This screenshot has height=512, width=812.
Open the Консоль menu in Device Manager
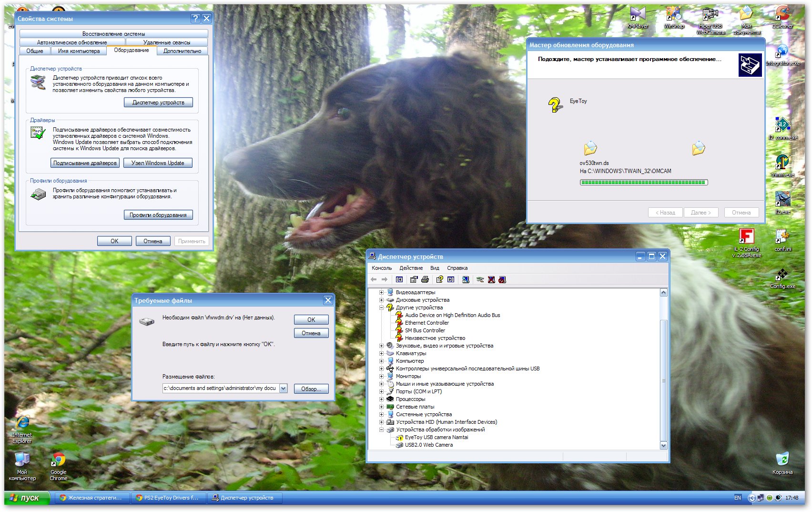pos(382,268)
